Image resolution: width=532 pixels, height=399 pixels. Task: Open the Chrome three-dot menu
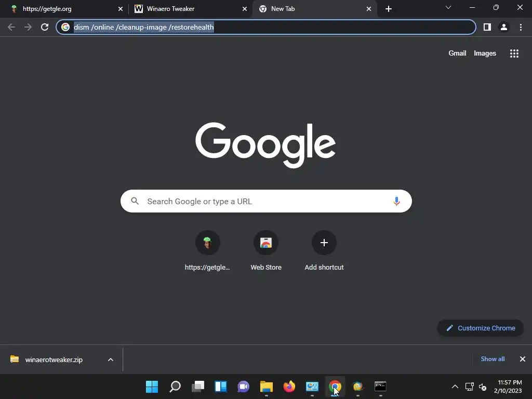click(x=521, y=27)
